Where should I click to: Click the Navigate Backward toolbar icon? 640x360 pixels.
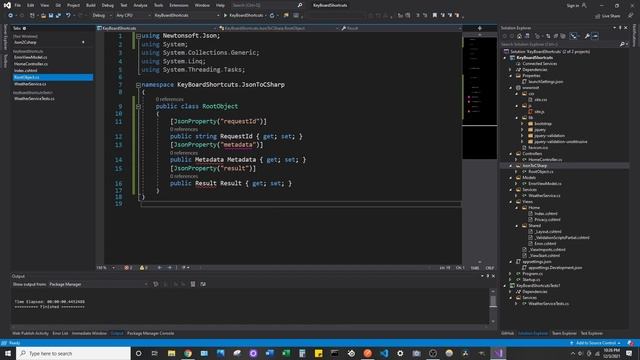10,16
